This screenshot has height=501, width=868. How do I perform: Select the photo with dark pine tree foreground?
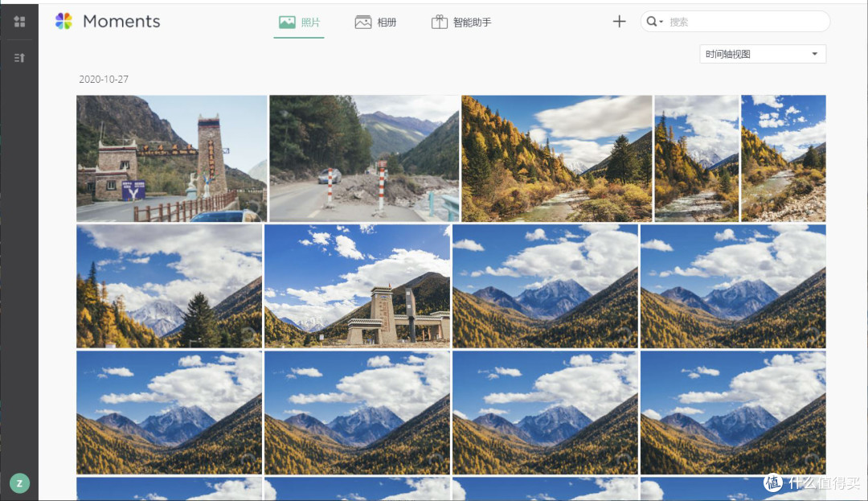pyautogui.click(x=169, y=285)
